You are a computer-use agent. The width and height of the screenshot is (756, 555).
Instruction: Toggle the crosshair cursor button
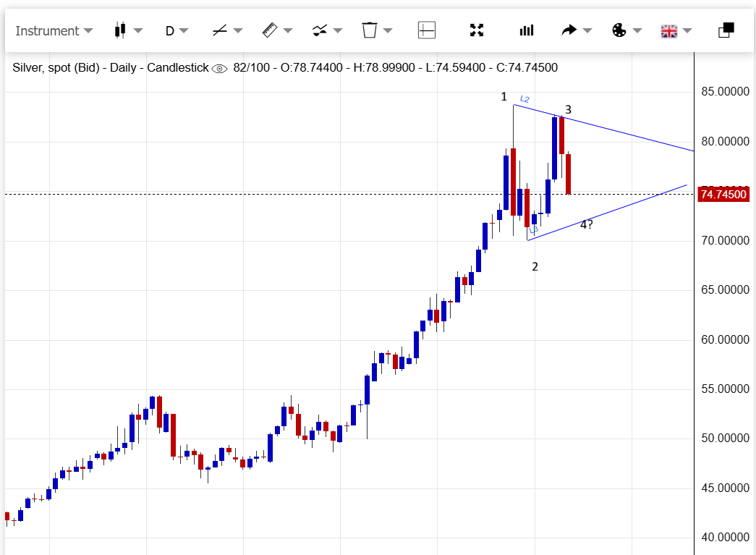coord(427,30)
